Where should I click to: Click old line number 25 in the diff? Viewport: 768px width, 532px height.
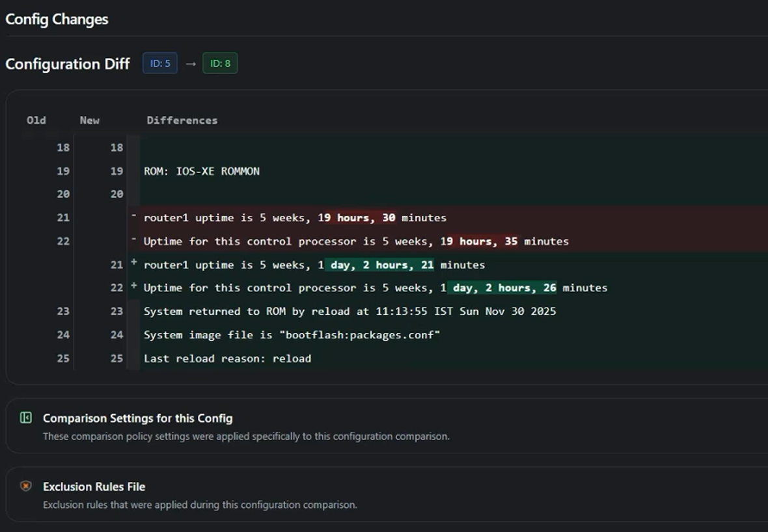click(62, 358)
